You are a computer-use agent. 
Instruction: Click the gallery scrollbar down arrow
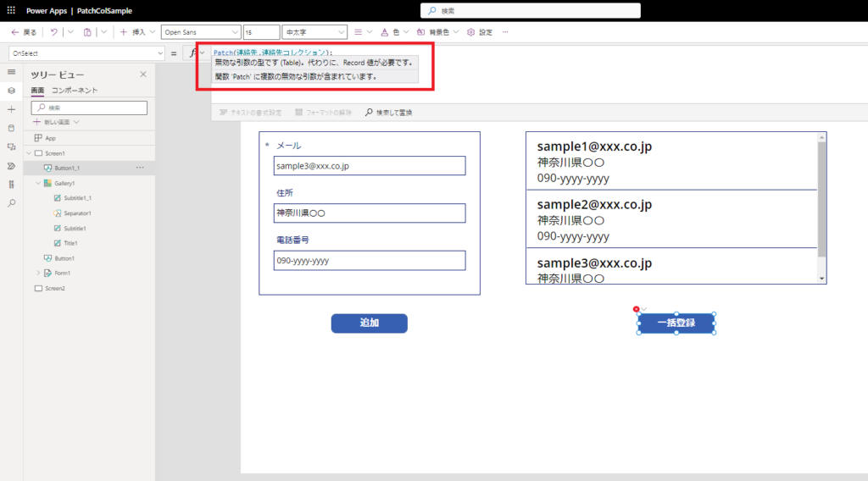coord(822,279)
